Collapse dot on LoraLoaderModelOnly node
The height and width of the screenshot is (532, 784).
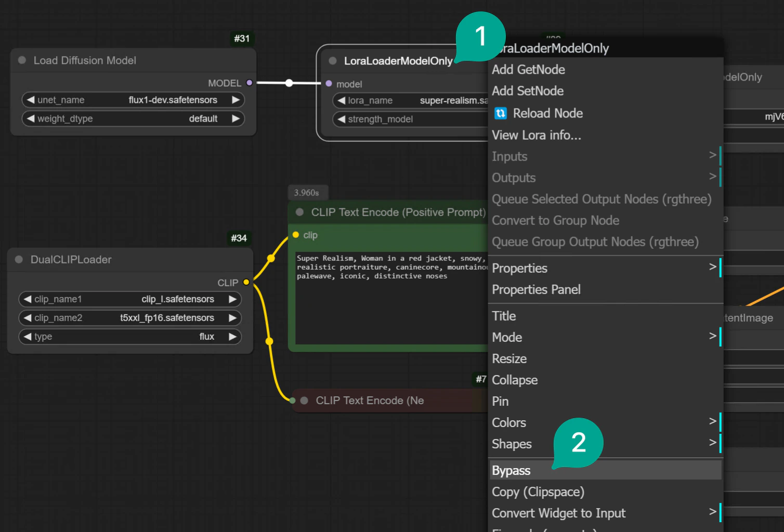[x=333, y=61]
